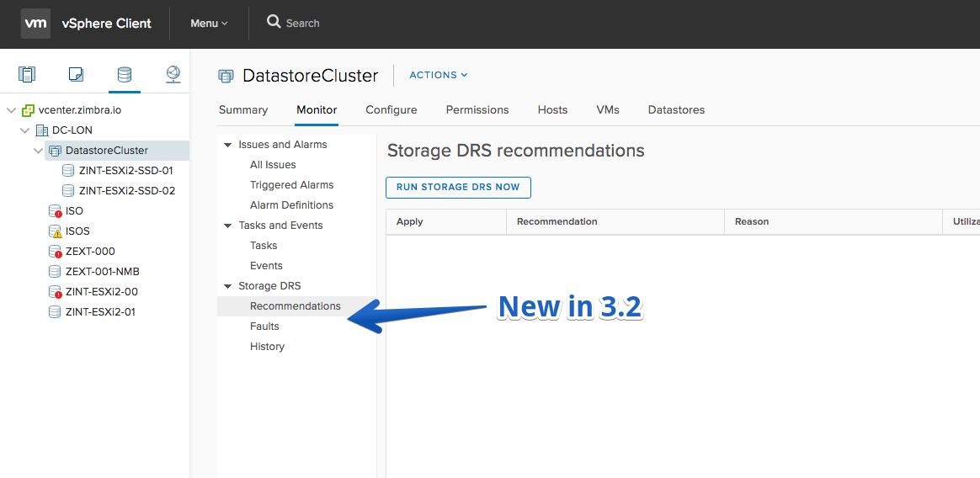
Task: Open Triggered Alarms in Monitor menu
Action: tap(292, 185)
